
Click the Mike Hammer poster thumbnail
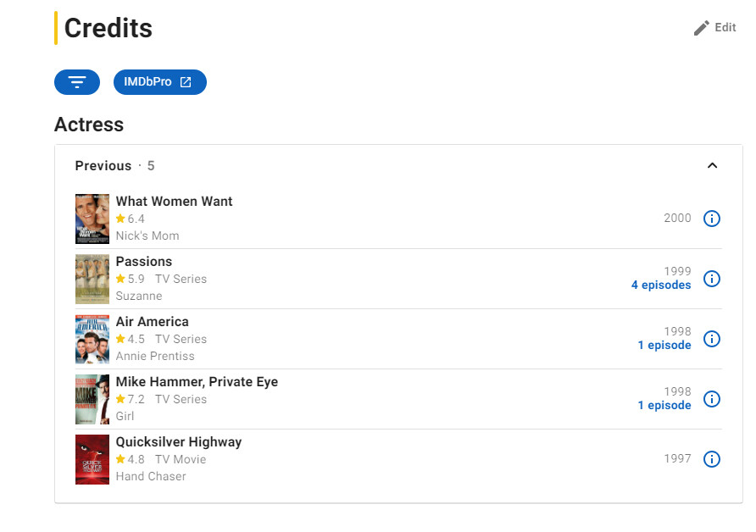92,400
